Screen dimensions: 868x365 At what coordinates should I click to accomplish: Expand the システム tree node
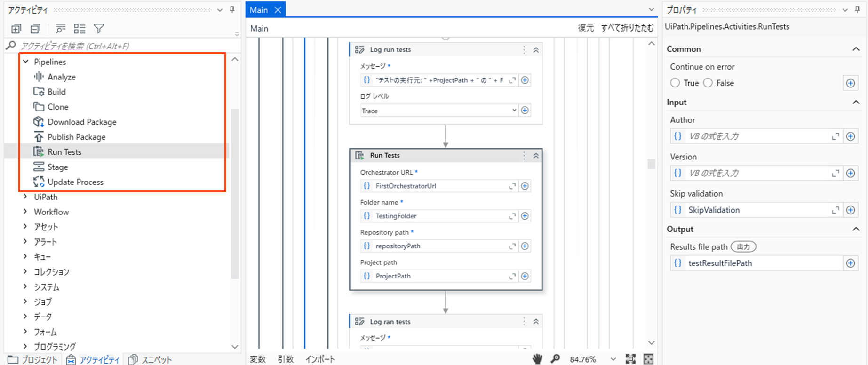click(x=25, y=286)
